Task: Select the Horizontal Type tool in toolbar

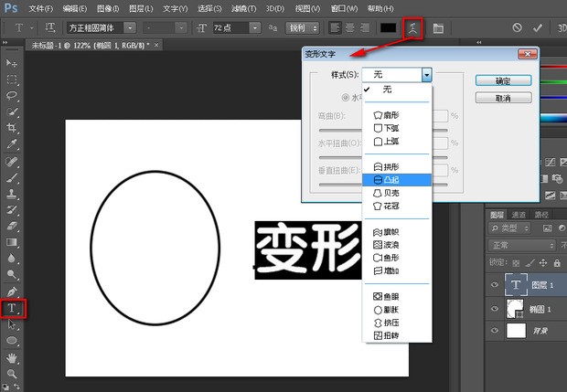Action: [13, 309]
